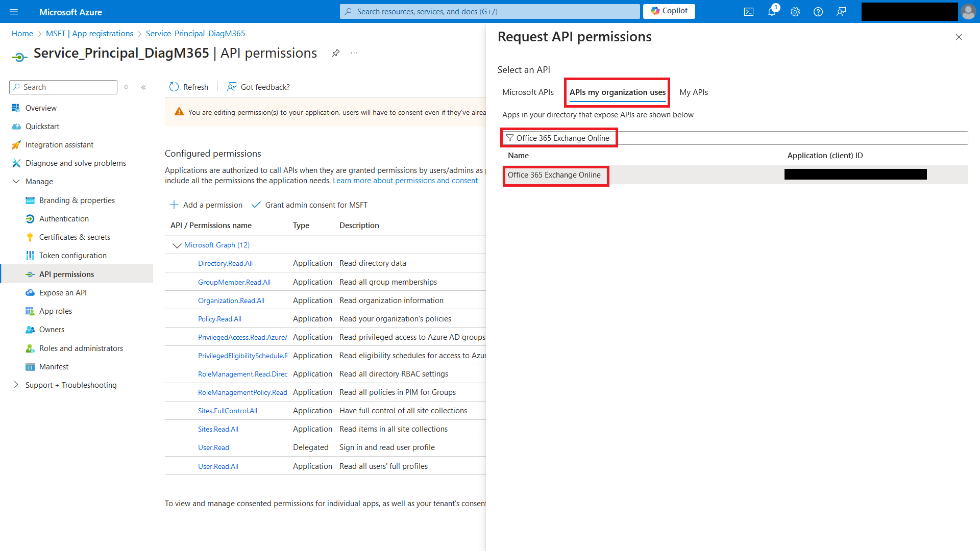The height and width of the screenshot is (551, 980).
Task: Collapse the Manage menu section
Action: tap(16, 182)
